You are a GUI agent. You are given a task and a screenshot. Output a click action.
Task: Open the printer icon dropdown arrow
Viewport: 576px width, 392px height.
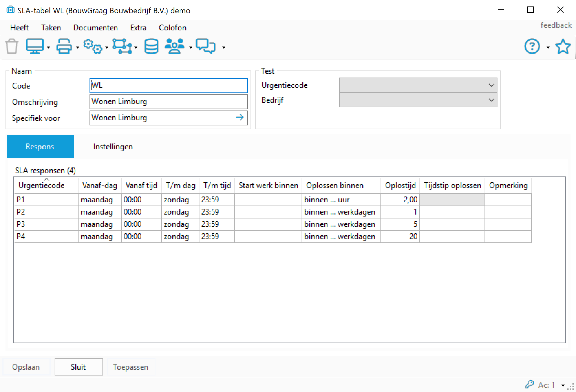click(78, 48)
